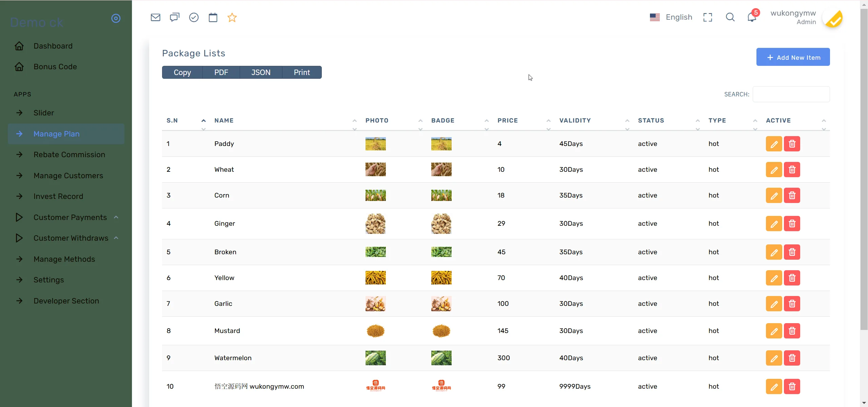Focus the table Search input field
Viewport: 868px width, 407px height.
point(791,94)
